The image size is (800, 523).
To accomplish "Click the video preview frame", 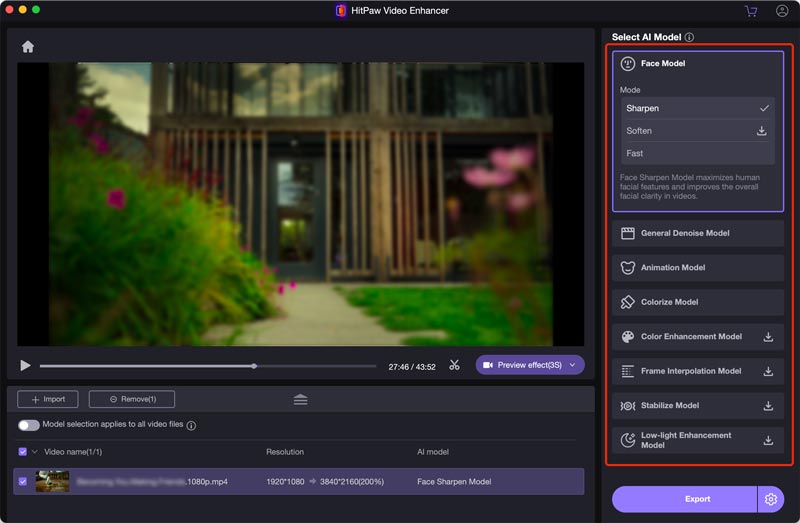I will click(x=301, y=204).
